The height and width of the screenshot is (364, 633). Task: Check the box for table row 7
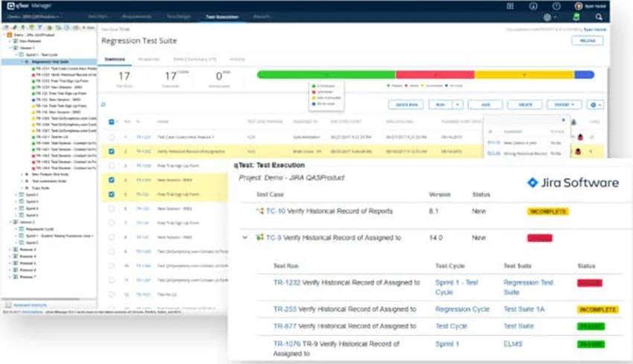coord(112,223)
